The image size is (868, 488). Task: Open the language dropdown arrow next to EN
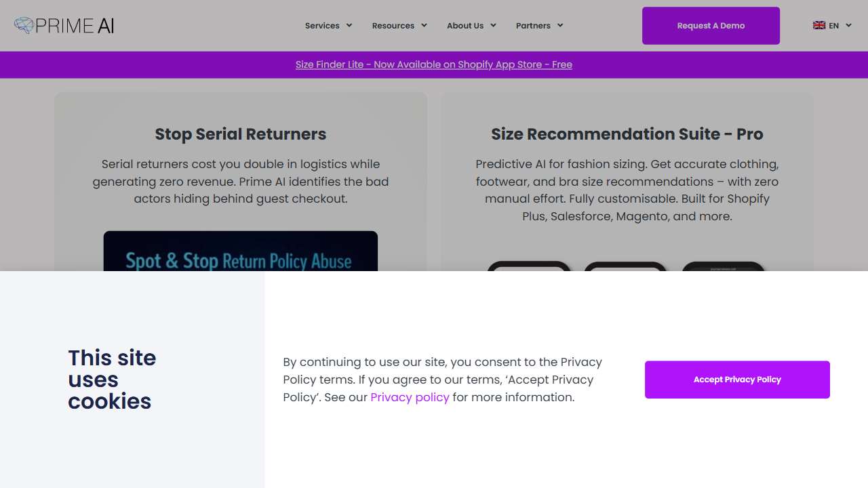coord(848,26)
